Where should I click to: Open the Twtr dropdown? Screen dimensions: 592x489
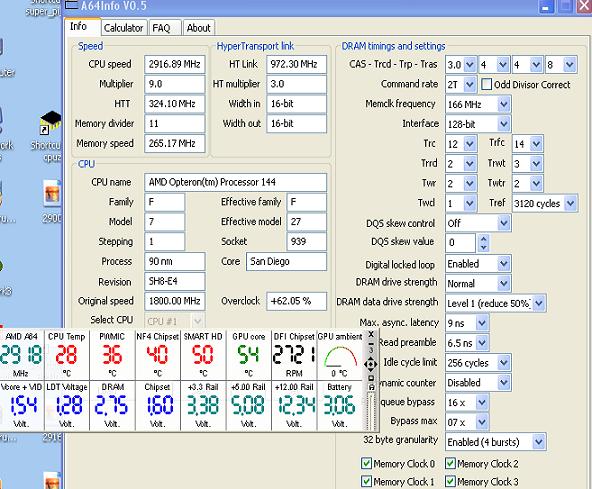point(536,184)
